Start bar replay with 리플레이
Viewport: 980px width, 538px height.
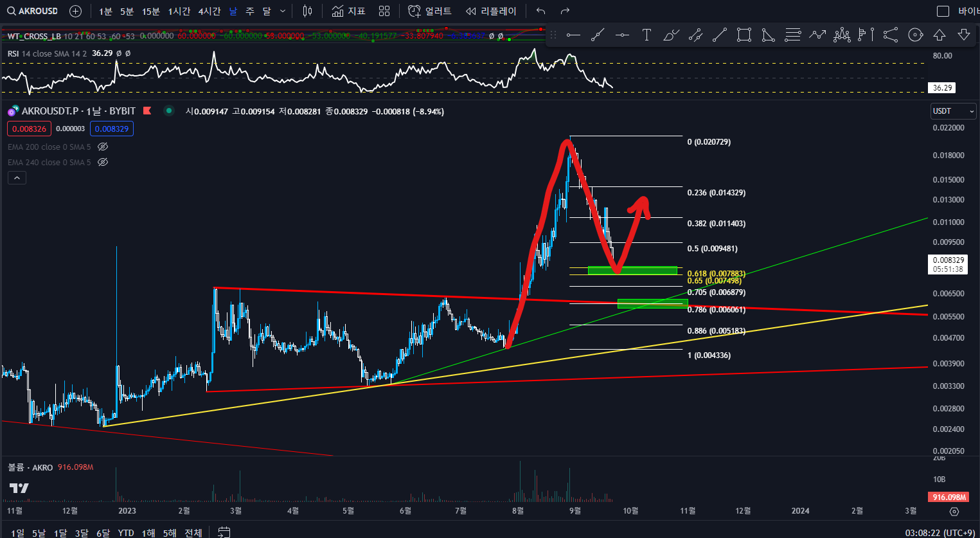pyautogui.click(x=491, y=11)
